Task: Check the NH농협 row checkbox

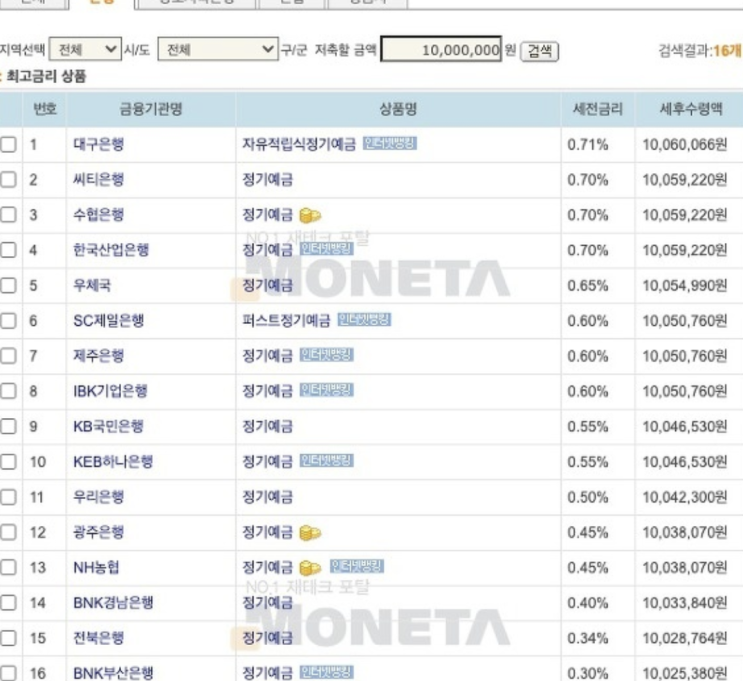Action: [8, 567]
